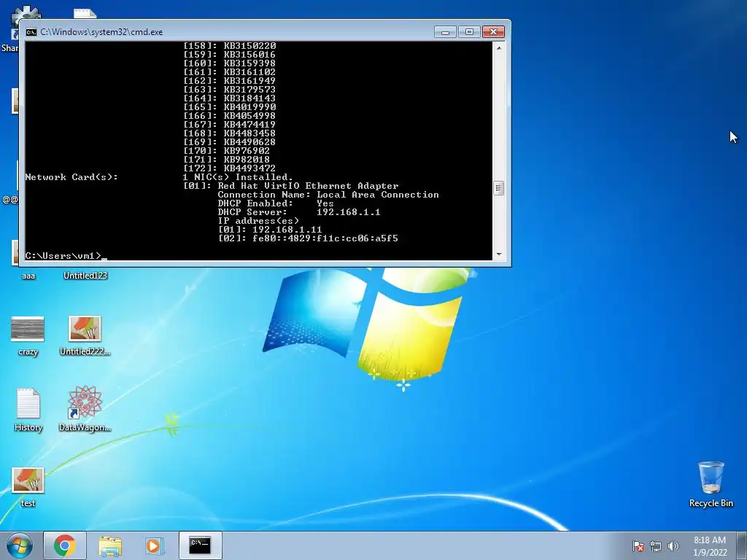Screen dimensions: 747x560
Task: Select the History text file icon
Action: pyautogui.click(x=28, y=410)
